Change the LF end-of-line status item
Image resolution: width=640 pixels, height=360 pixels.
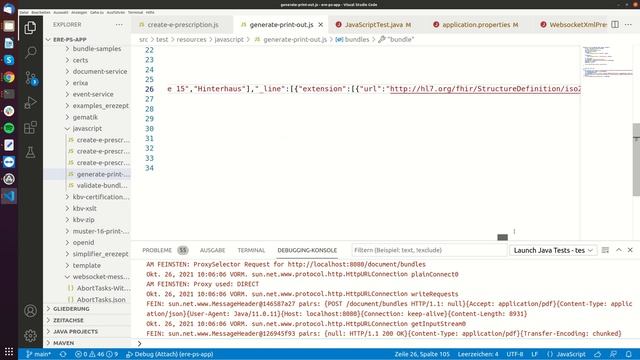[535, 354]
